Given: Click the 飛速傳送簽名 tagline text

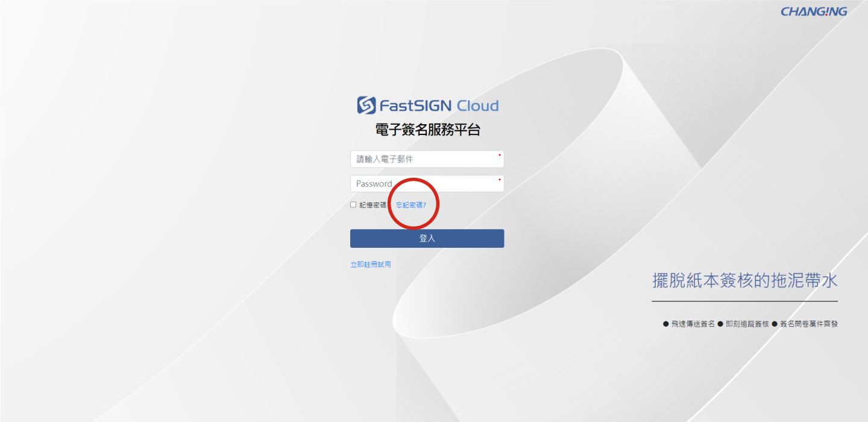Looking at the screenshot, I should pos(693,324).
